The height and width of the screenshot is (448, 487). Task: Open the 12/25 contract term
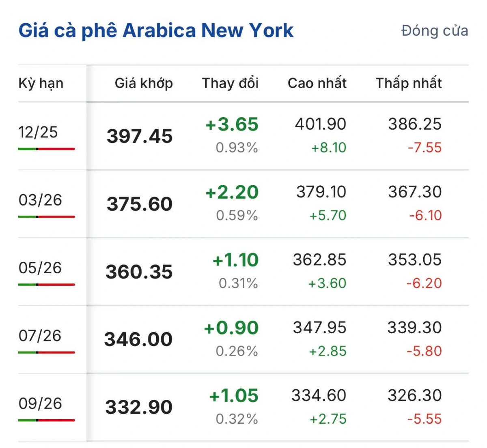38,132
